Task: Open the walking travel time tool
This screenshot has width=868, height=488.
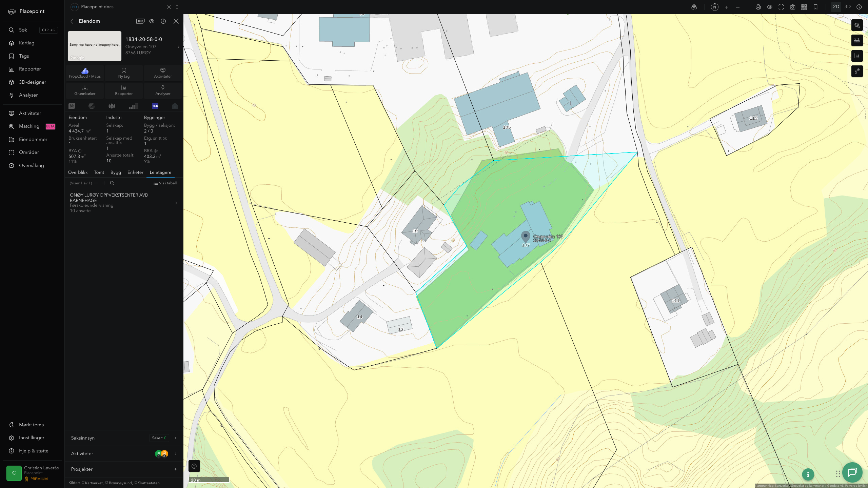Action: [x=857, y=71]
